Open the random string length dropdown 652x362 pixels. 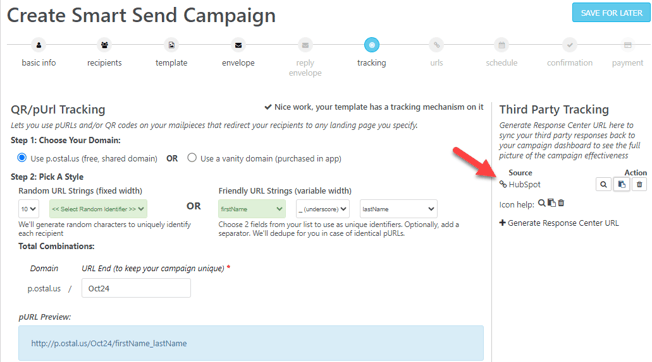(29, 209)
